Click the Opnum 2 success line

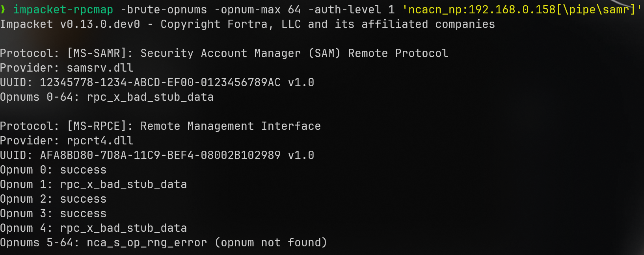click(x=53, y=199)
